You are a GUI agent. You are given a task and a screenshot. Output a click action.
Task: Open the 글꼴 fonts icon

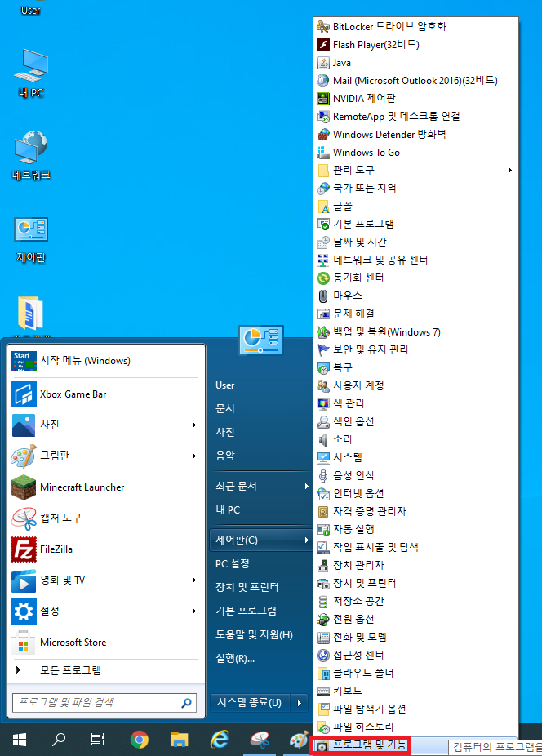click(323, 207)
